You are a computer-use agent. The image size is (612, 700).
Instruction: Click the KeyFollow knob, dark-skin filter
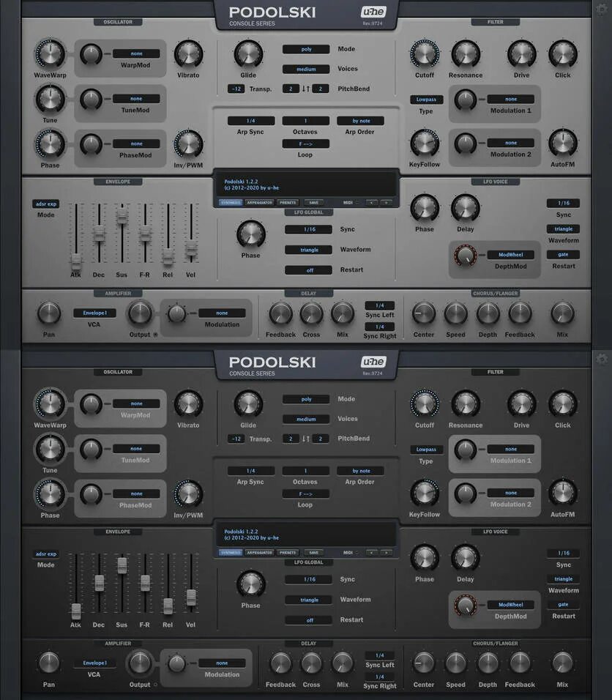(425, 493)
